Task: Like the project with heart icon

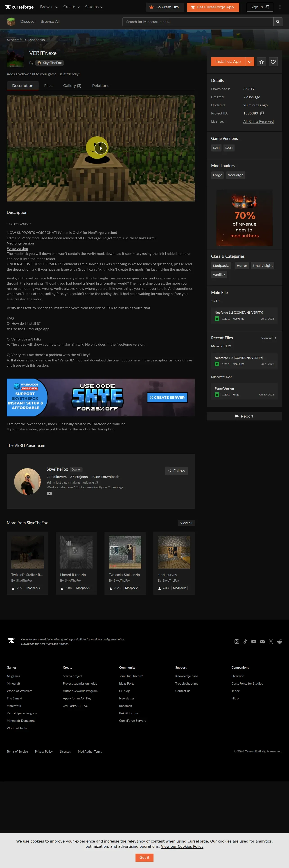Action: coord(273,62)
